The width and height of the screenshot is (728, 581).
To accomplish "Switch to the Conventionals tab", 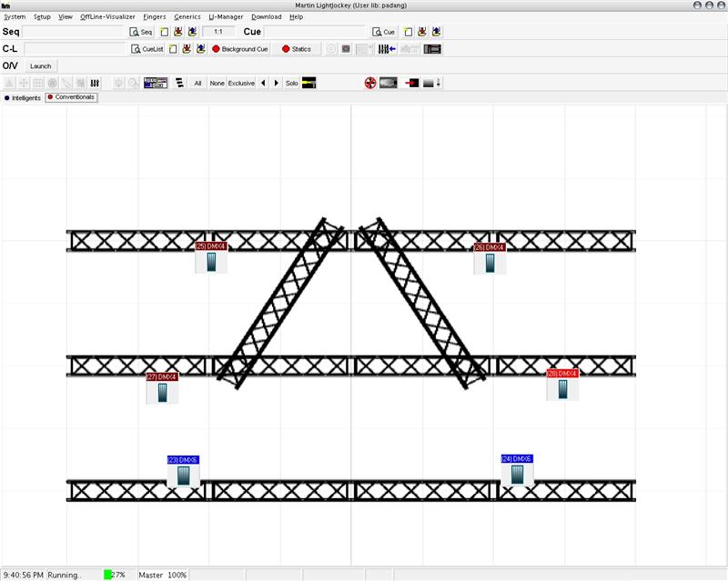I will 72,97.
